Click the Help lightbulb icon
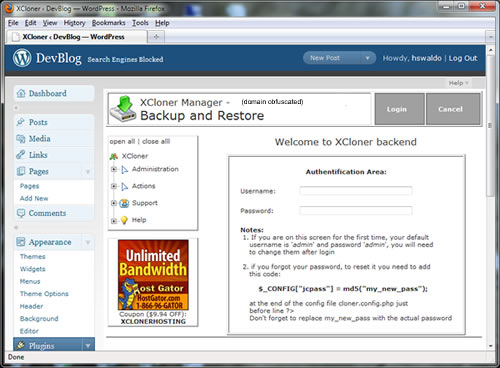 (124, 220)
